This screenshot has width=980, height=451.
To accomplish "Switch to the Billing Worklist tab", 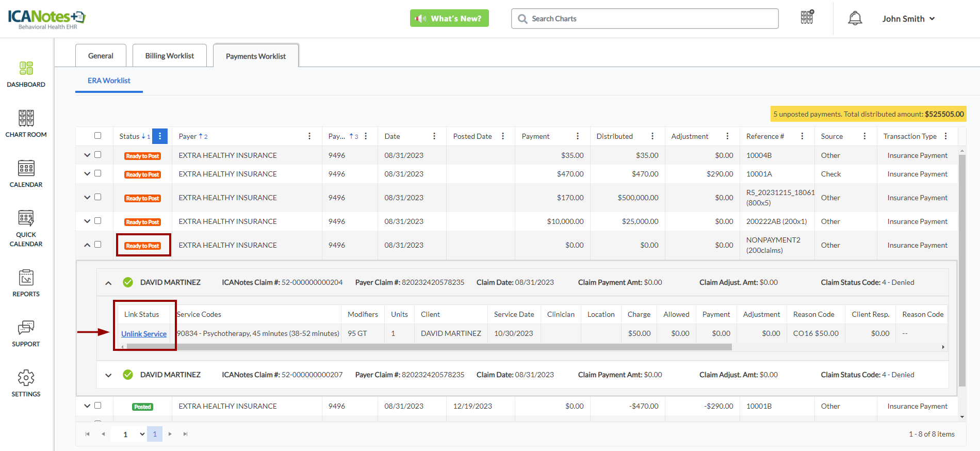I will (169, 56).
